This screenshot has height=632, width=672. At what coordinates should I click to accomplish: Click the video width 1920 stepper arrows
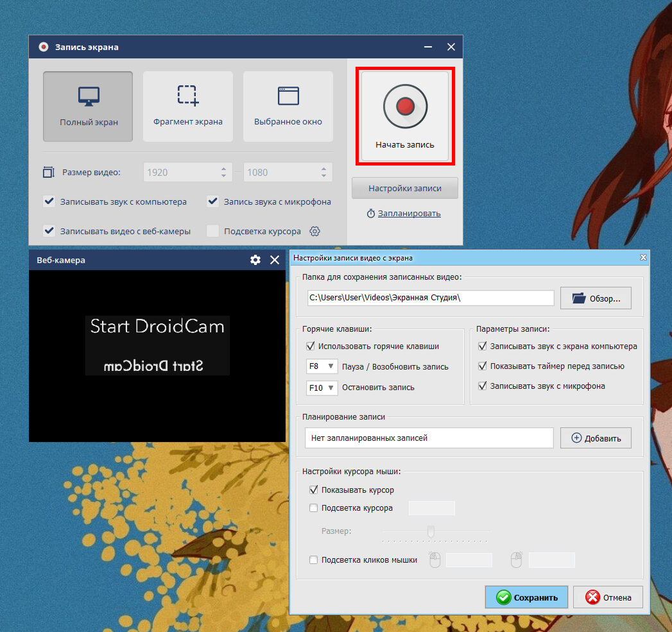223,172
